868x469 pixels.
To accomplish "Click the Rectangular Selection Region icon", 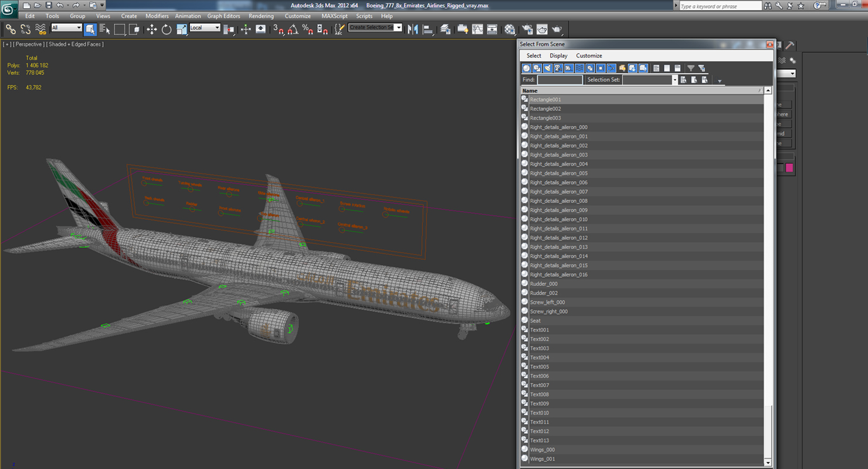I will [120, 29].
